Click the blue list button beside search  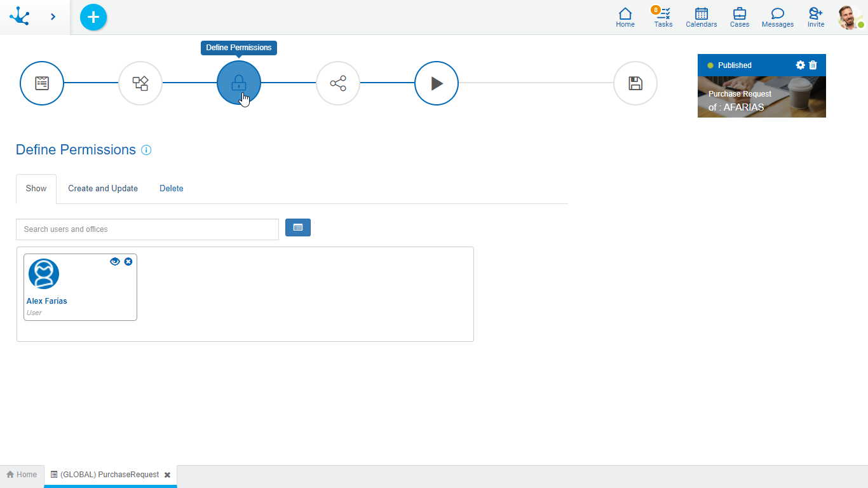[298, 227]
